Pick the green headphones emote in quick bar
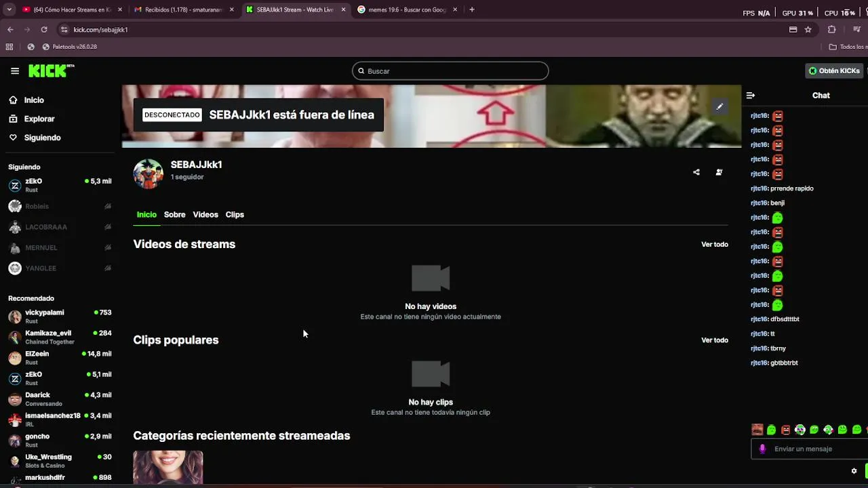 coord(800,430)
